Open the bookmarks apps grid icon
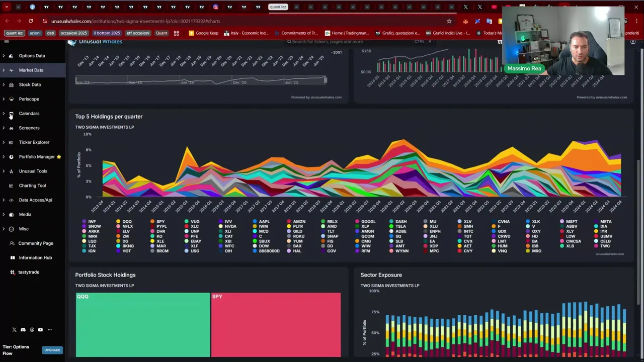 click(x=176, y=33)
